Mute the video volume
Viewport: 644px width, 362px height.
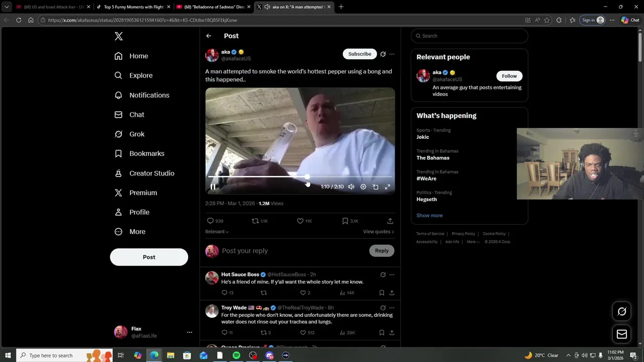click(x=351, y=187)
